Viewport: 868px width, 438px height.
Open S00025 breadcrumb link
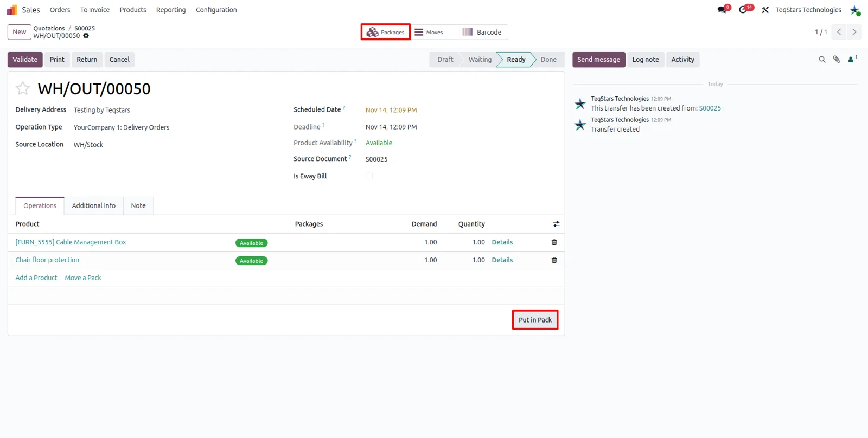coord(85,28)
